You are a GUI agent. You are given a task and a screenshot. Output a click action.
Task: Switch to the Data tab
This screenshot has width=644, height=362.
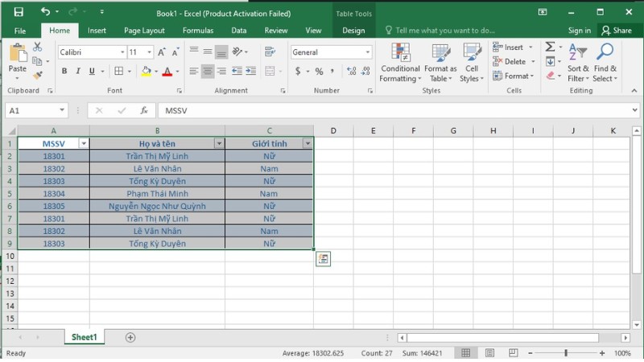pos(238,31)
